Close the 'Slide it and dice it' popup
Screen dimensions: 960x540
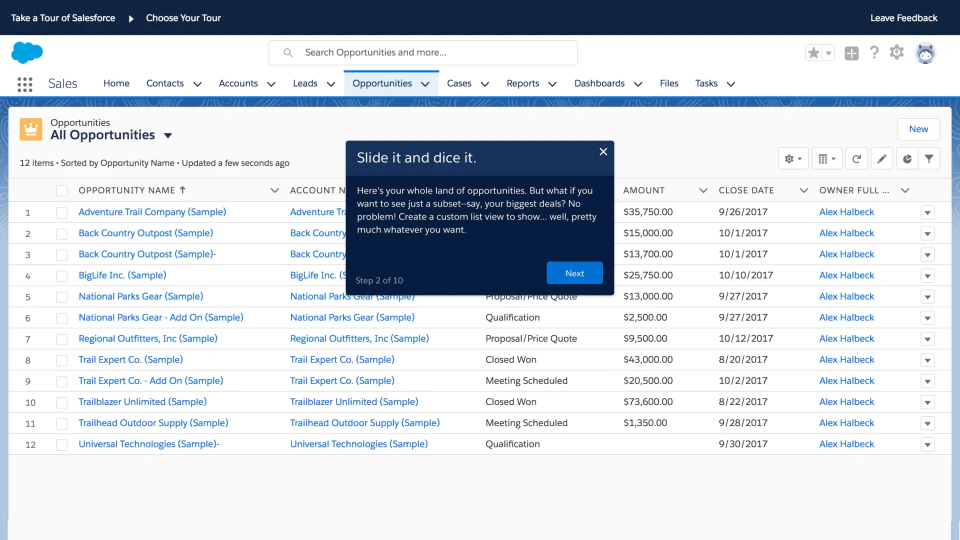point(603,152)
